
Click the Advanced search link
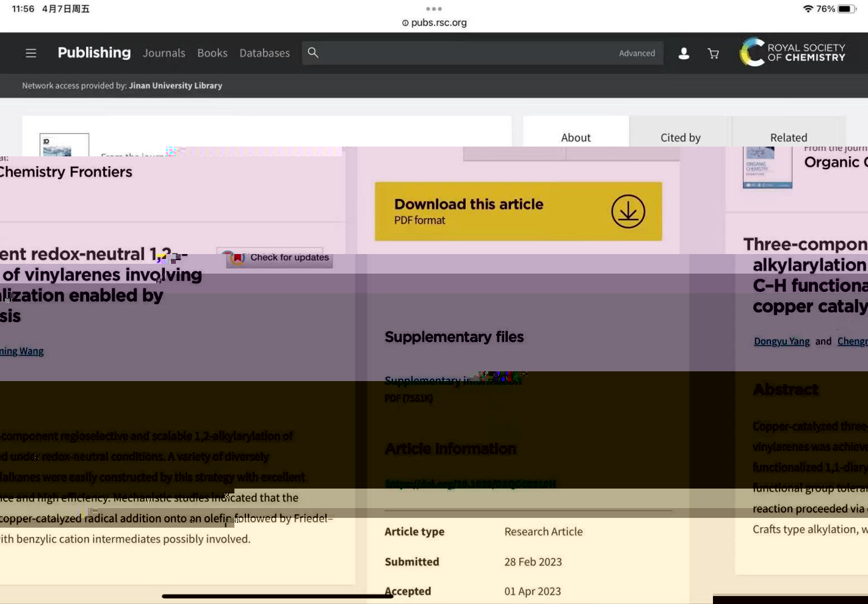click(637, 53)
